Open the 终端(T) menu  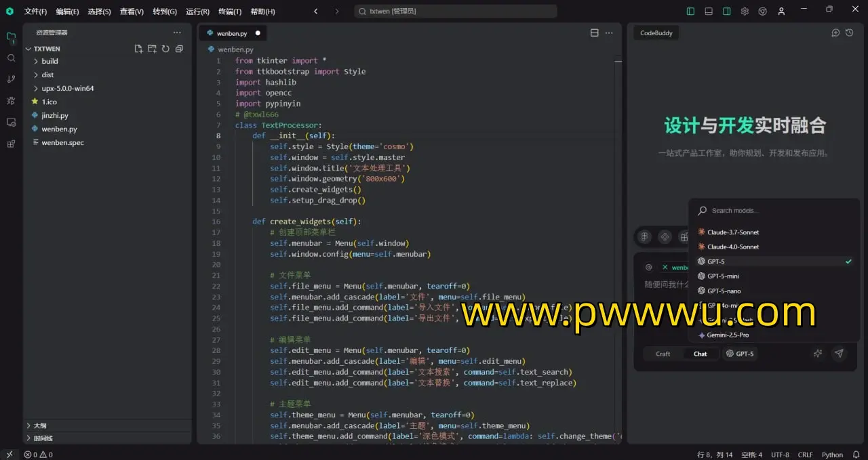click(230, 12)
